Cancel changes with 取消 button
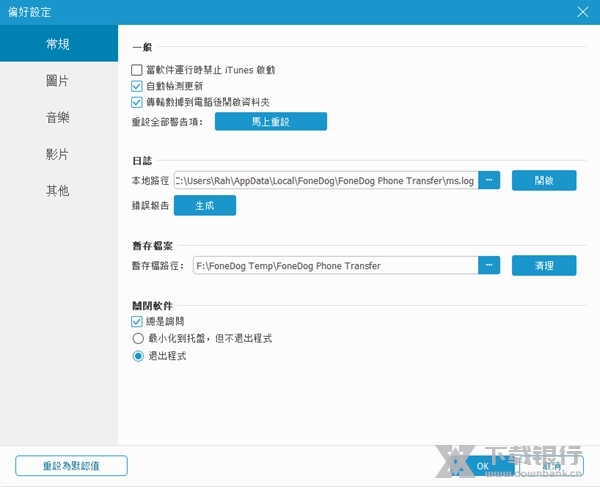This screenshot has height=487, width=600. point(551,466)
